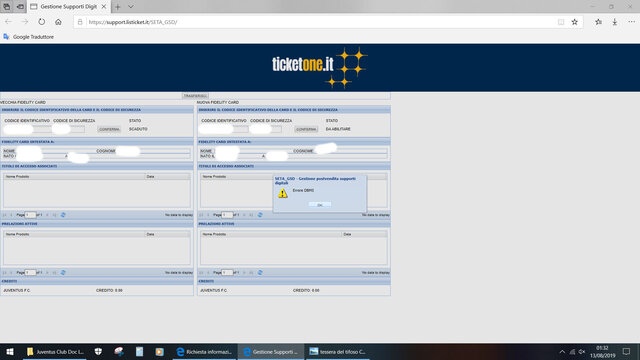The height and width of the screenshot is (360, 640).
Task: Click CONFERMA button in the Vecchia Fidelity Card panel
Action: coord(109,129)
